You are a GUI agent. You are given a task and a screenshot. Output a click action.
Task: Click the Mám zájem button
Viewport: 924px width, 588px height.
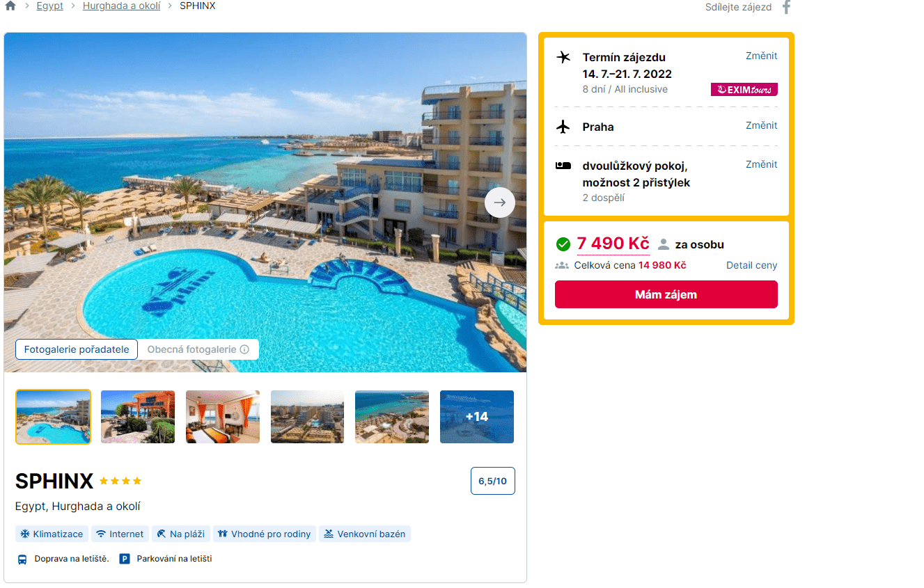click(x=666, y=294)
